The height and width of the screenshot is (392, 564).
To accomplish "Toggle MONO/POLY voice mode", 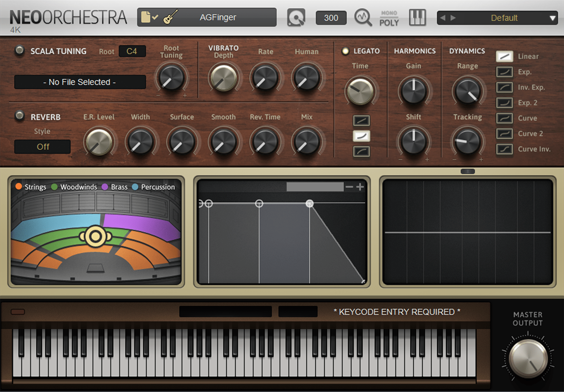I will point(389,17).
